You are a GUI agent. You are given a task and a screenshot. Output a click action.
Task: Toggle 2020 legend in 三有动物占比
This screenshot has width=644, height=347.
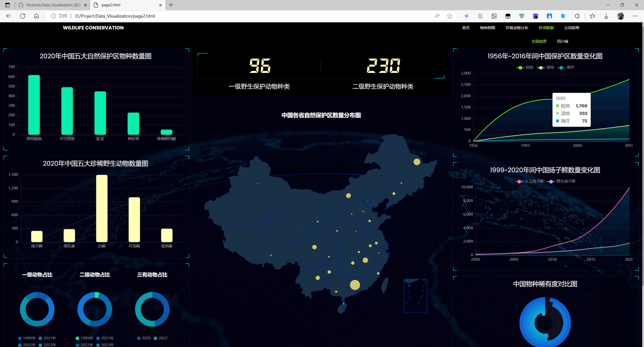coord(144,338)
